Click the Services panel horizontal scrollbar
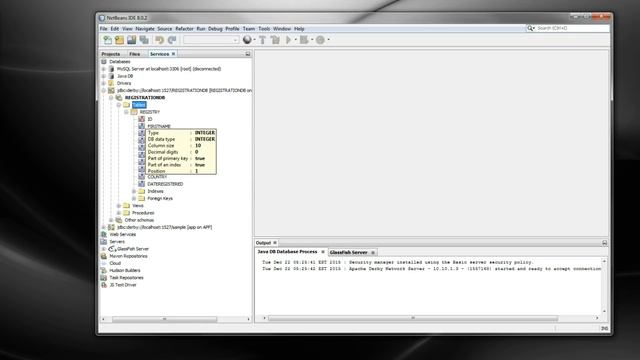The image size is (640, 360). click(165, 319)
